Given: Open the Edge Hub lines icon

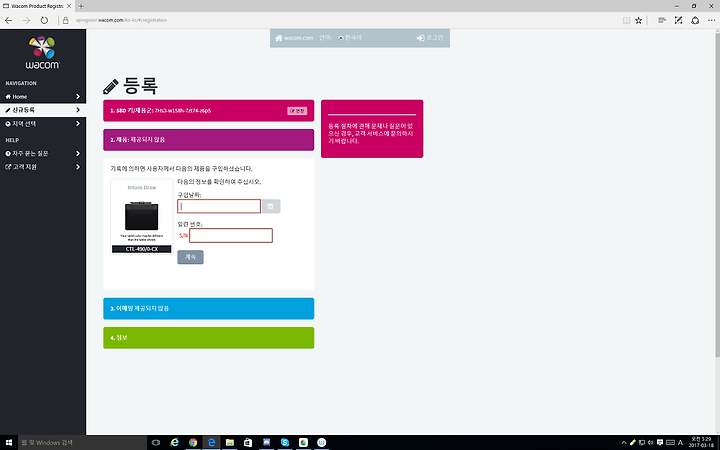Looking at the screenshot, I should click(662, 20).
